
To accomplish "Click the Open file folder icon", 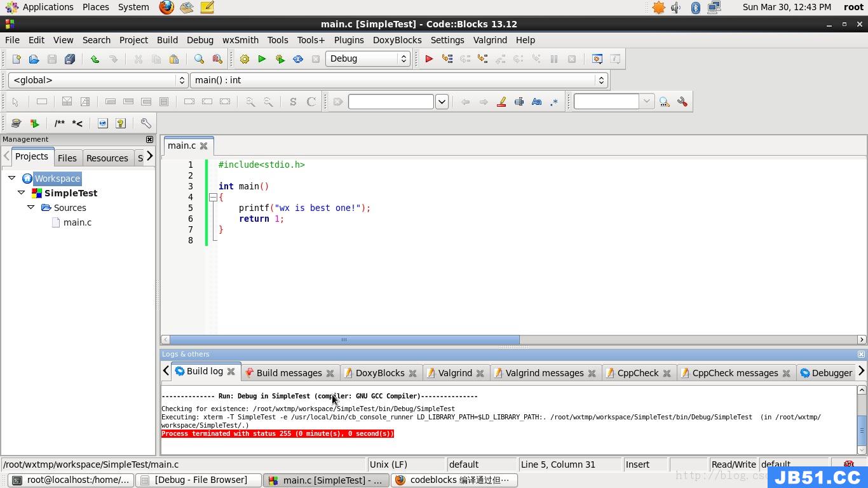I will tap(34, 59).
